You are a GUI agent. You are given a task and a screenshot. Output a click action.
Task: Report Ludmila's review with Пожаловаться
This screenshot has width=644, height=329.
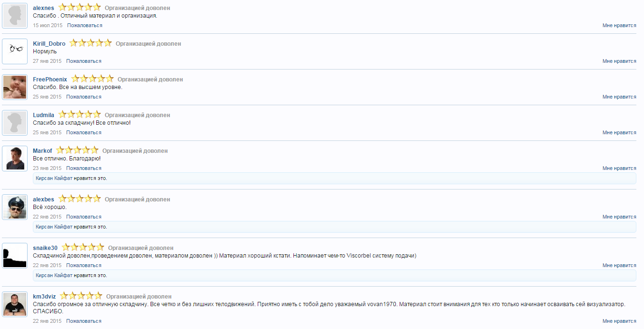84,133
